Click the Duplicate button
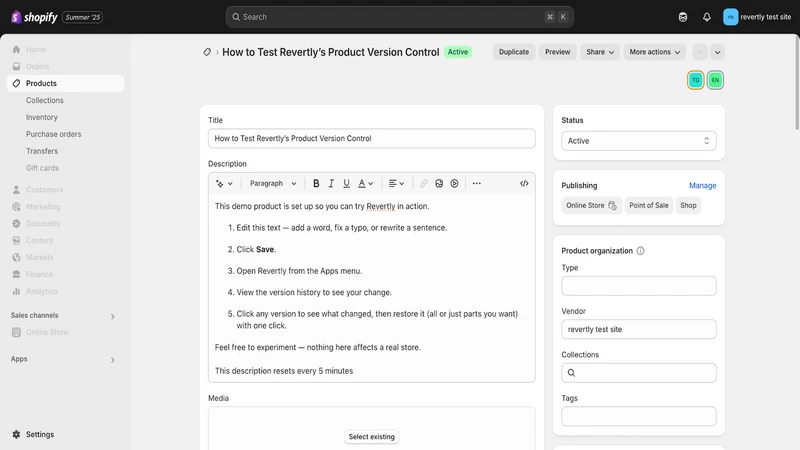Screen dimensions: 800x450 (x=514, y=52)
